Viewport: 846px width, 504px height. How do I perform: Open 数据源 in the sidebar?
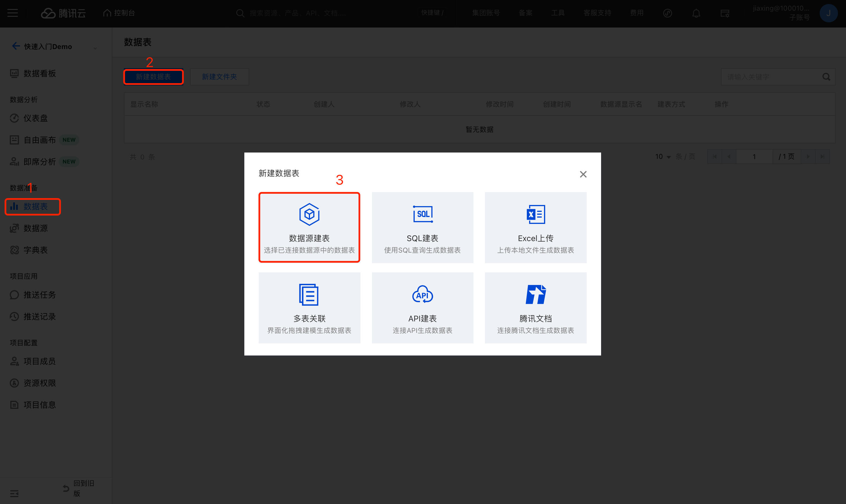click(29, 228)
